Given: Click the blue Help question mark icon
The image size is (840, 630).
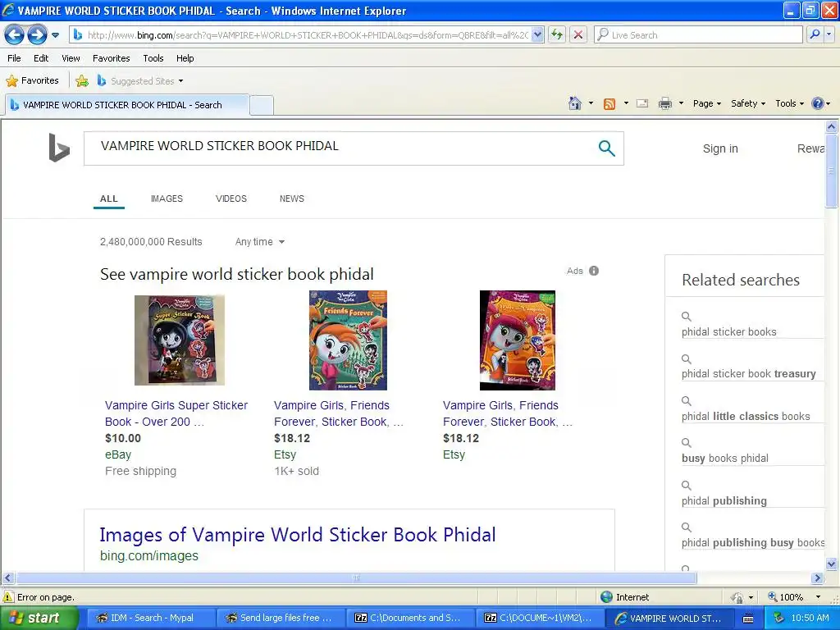Looking at the screenshot, I should [x=818, y=103].
